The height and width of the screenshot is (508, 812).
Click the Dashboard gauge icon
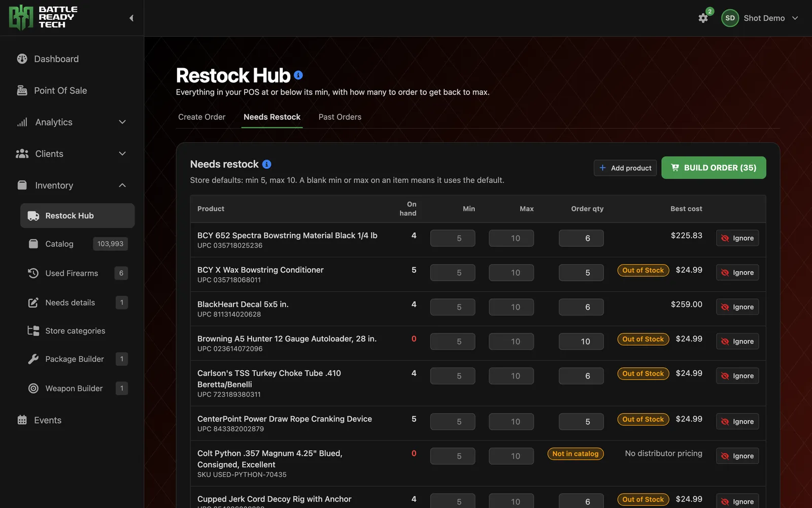[22, 59]
